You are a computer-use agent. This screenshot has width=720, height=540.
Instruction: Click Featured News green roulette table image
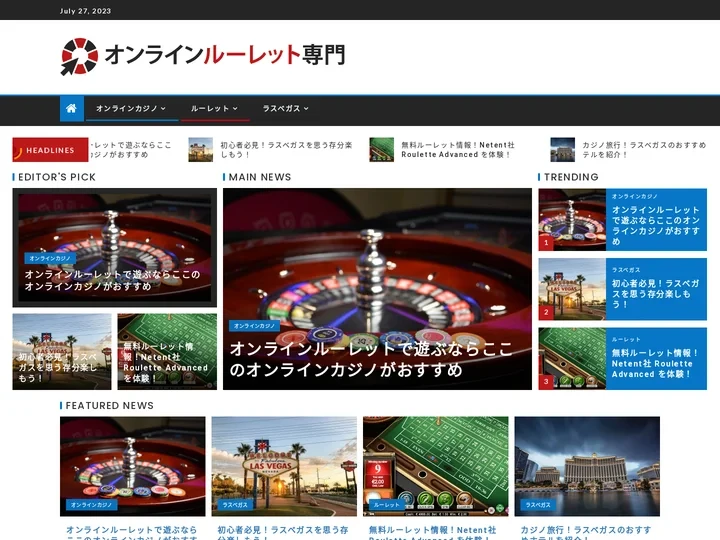[x=436, y=467]
